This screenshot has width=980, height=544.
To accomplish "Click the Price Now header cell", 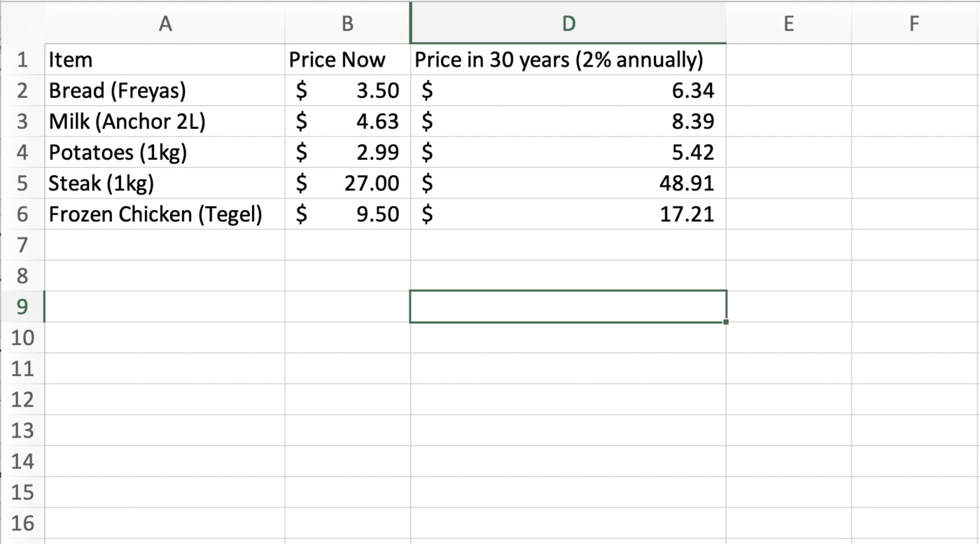I will coord(347,60).
